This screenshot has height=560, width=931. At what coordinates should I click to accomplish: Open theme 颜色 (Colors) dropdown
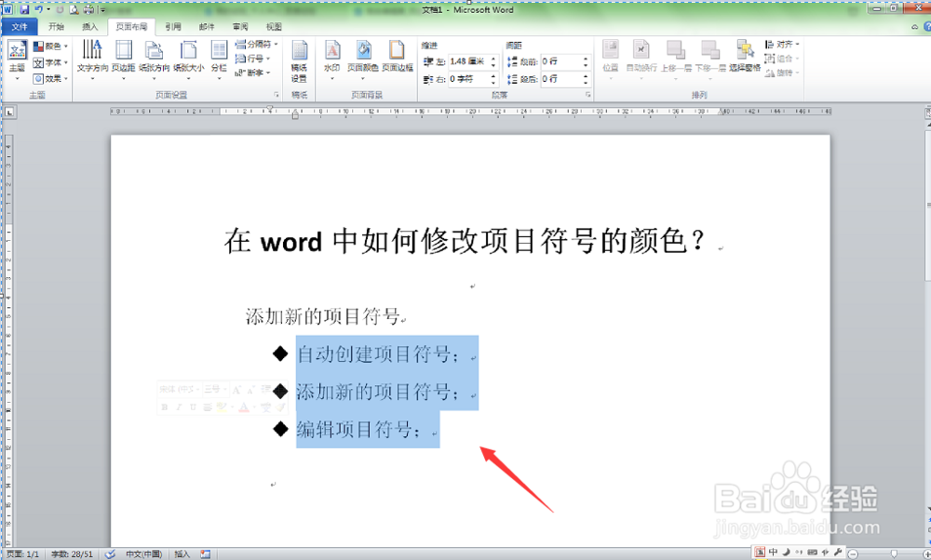[50, 47]
